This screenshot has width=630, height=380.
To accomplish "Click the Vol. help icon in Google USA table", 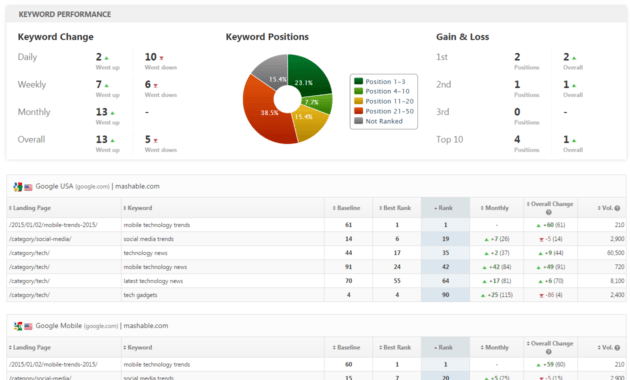I will point(617,208).
